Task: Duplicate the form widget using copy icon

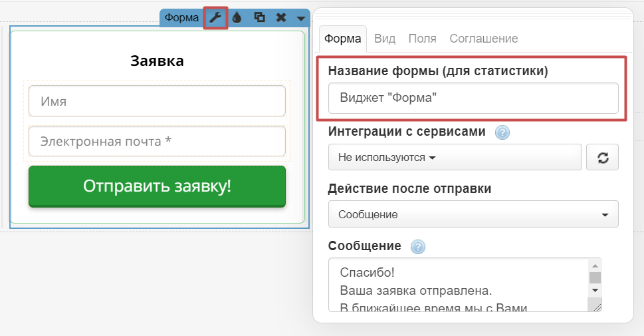Action: tap(259, 18)
